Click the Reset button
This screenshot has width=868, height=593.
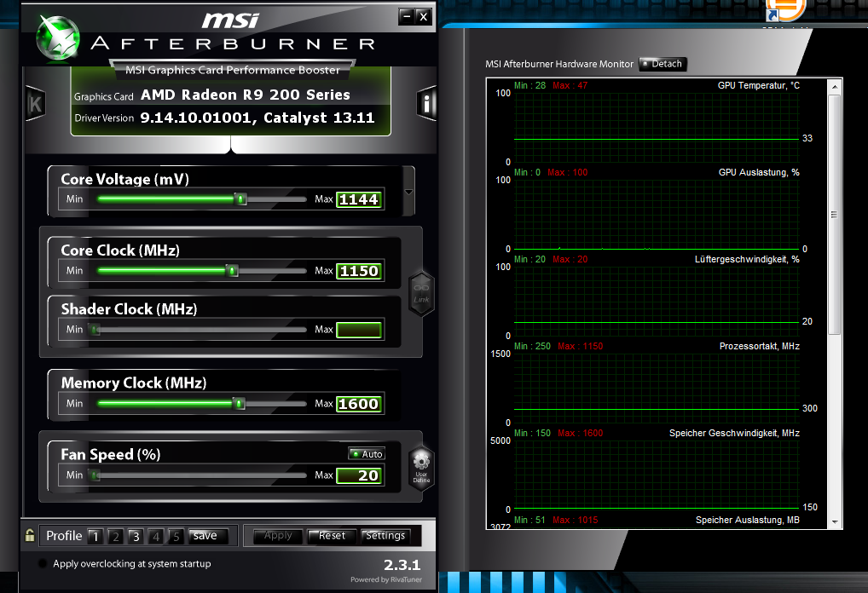[x=333, y=535]
